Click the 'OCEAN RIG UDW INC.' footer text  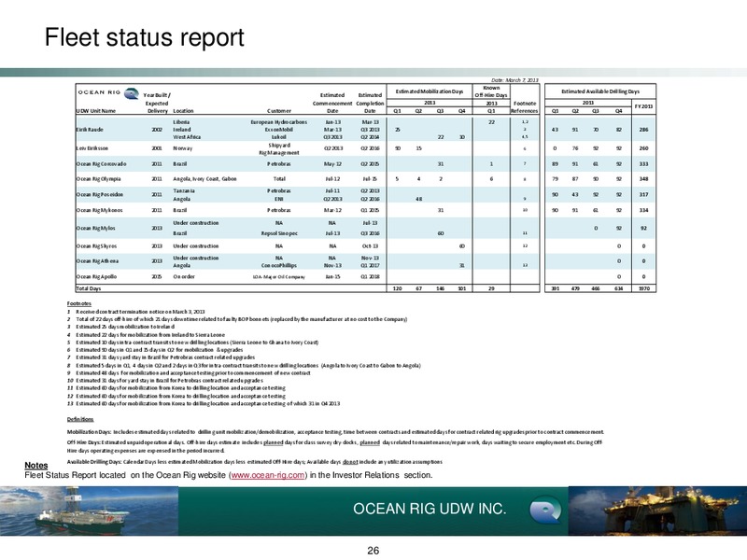click(x=430, y=509)
